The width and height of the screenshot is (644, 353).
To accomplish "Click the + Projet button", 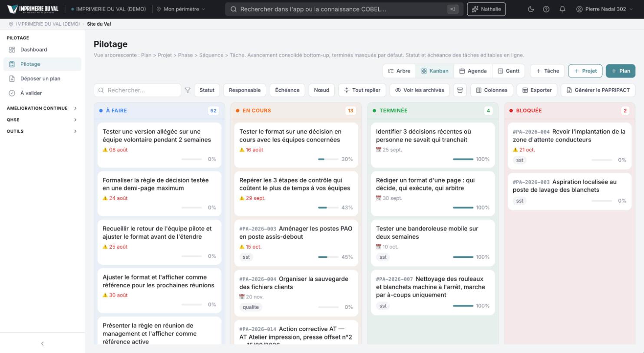I will (x=585, y=71).
